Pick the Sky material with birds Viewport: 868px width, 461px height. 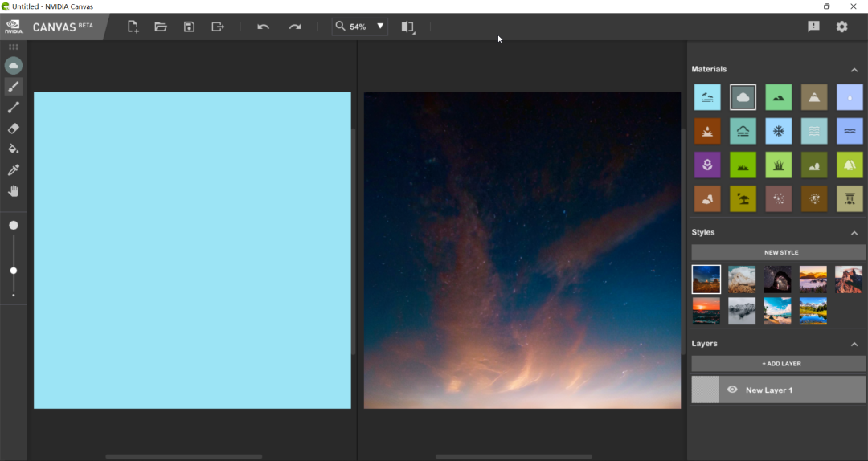[x=707, y=97]
